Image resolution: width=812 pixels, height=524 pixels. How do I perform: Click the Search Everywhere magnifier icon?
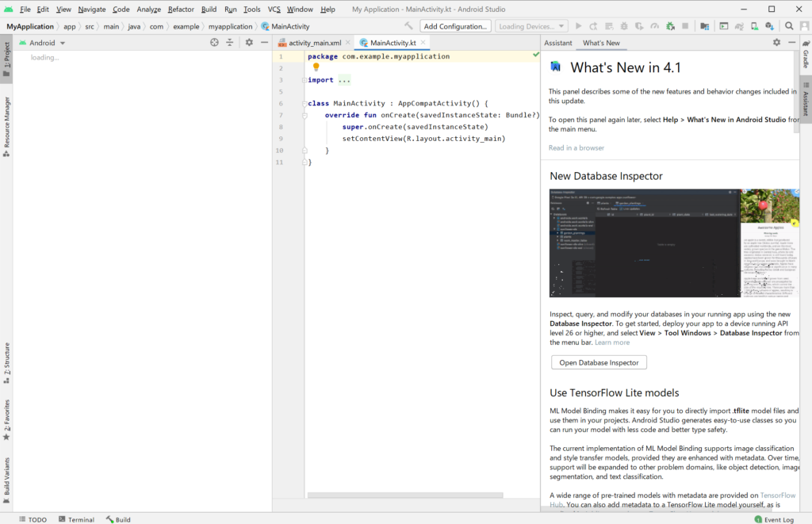click(789, 26)
